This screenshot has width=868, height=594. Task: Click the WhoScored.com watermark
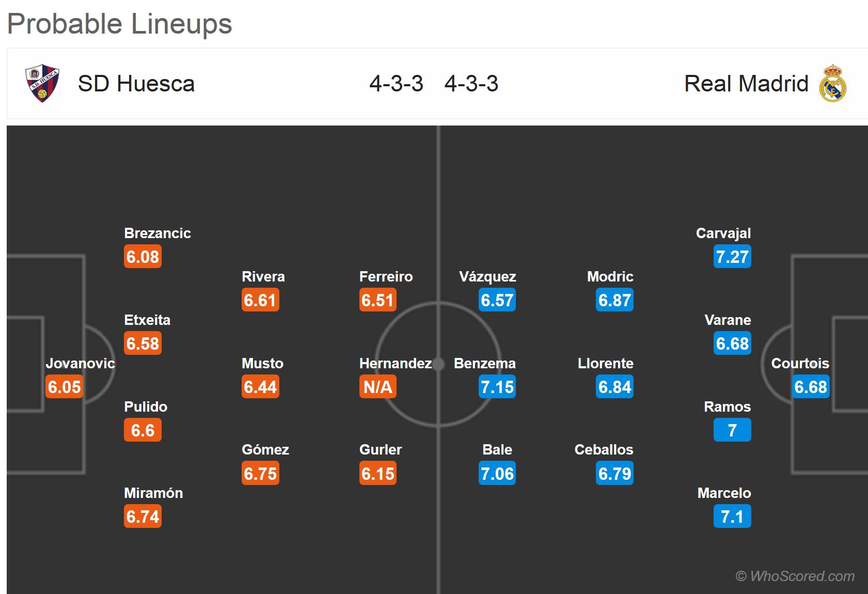coord(795,576)
